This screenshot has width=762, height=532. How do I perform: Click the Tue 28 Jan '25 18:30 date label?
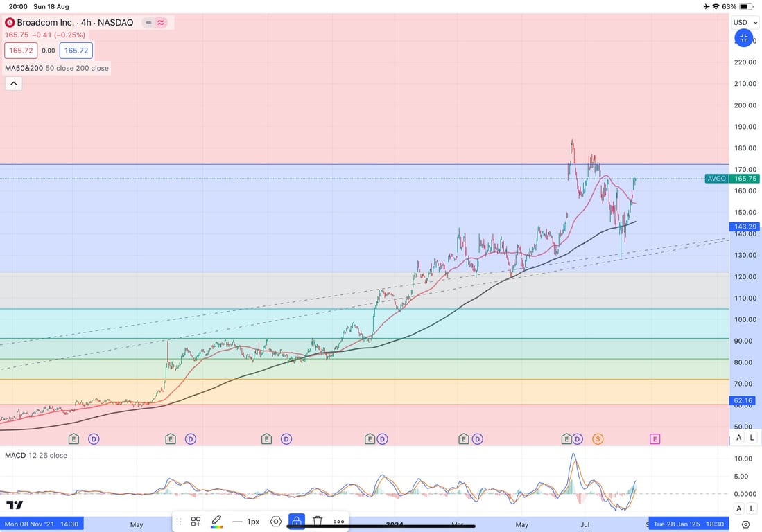point(689,524)
